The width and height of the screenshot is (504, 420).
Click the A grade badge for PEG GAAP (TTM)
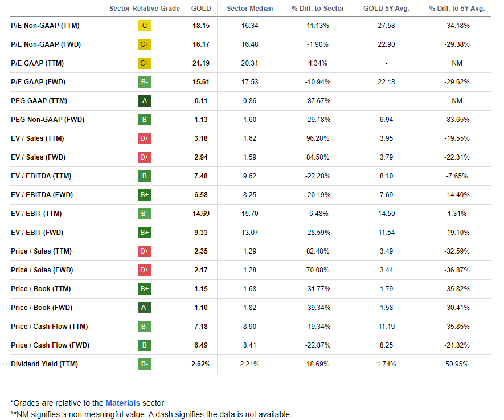click(145, 101)
